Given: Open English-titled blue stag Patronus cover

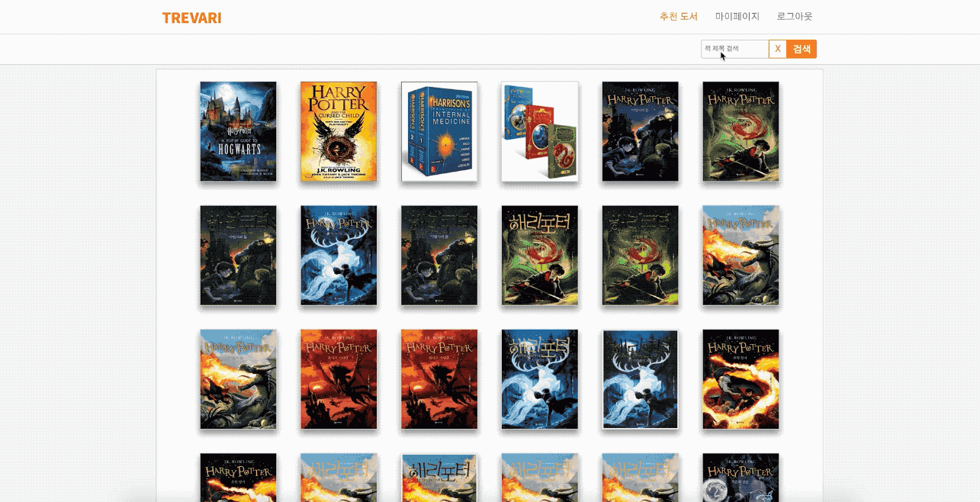Looking at the screenshot, I should click(x=339, y=256).
